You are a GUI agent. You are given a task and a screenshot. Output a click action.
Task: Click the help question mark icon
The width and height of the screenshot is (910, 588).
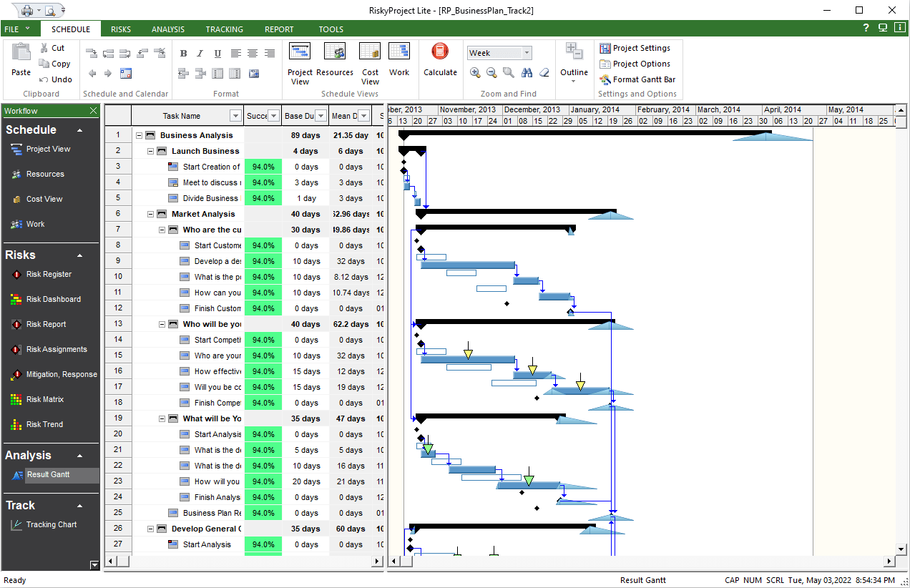pos(866,29)
